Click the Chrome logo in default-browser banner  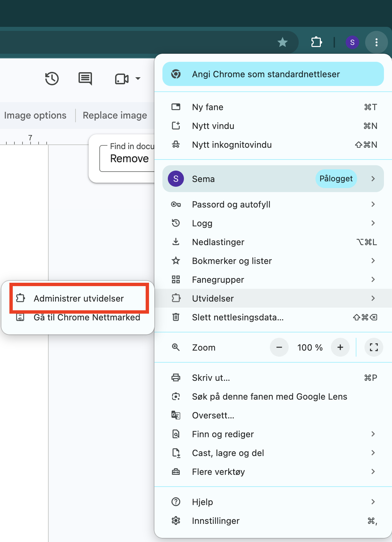pos(176,74)
